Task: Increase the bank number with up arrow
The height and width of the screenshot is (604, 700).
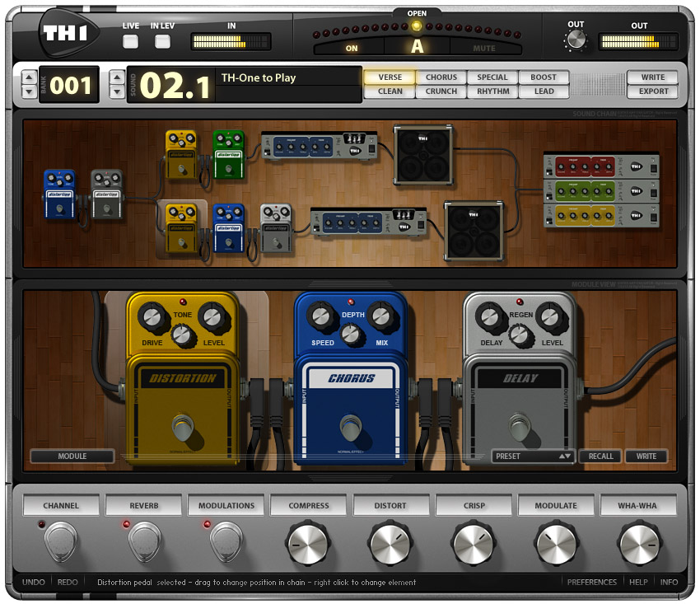Action: coord(29,77)
